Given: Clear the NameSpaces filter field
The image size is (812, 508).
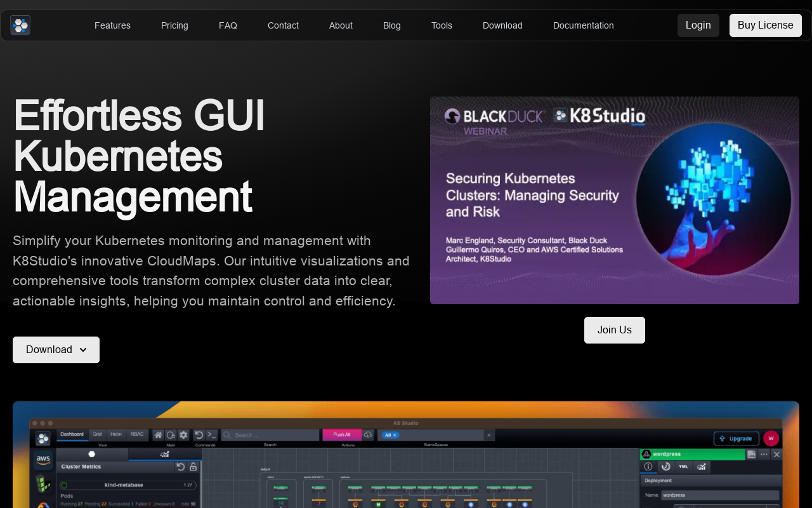Looking at the screenshot, I should point(488,435).
